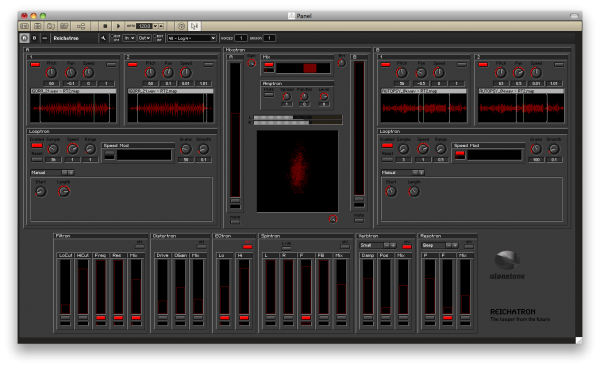
Task: Adjust the Gain knob in Mixotron
Action: point(251,63)
